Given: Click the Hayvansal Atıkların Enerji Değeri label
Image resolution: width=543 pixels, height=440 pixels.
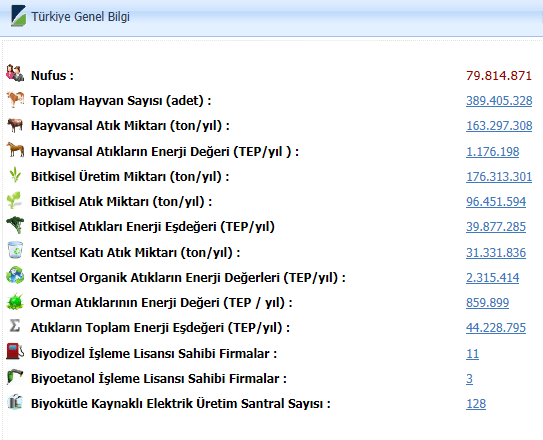Looking at the screenshot, I should click(165, 152).
